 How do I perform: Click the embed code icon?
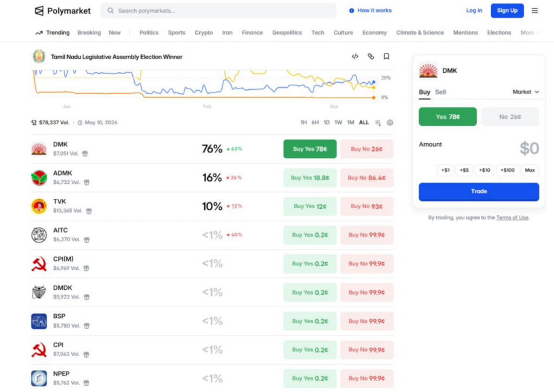click(x=355, y=56)
